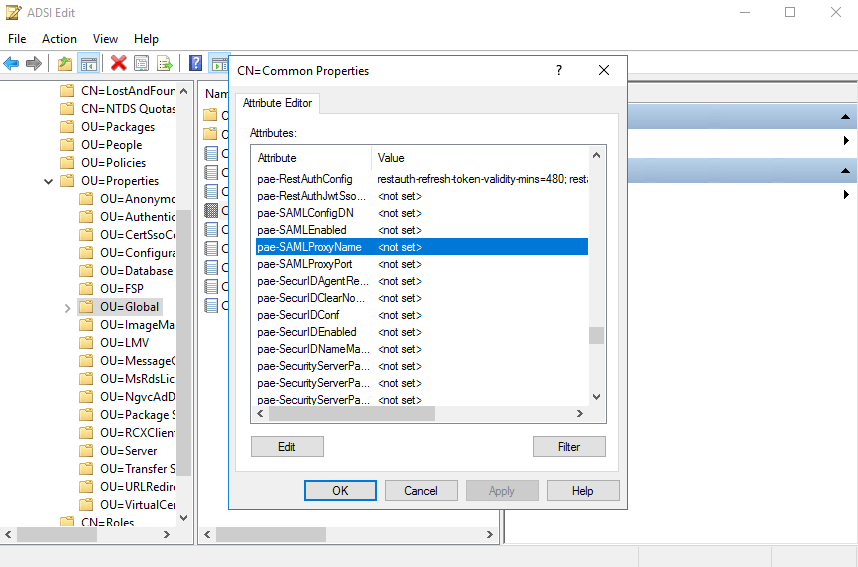
Task: Click the attribute list's vertical scrollbar thumb
Action: click(596, 335)
